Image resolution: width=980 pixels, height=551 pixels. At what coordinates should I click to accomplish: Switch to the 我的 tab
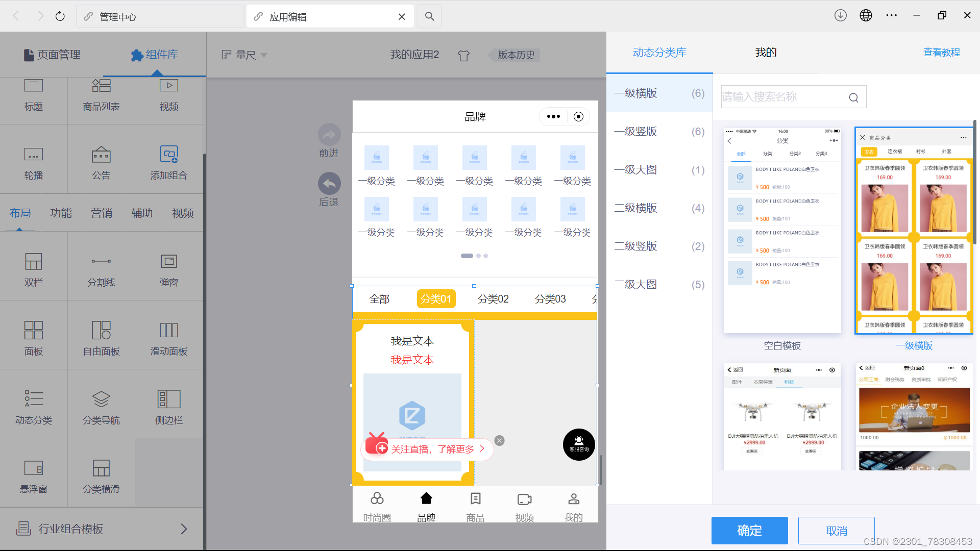(x=766, y=53)
